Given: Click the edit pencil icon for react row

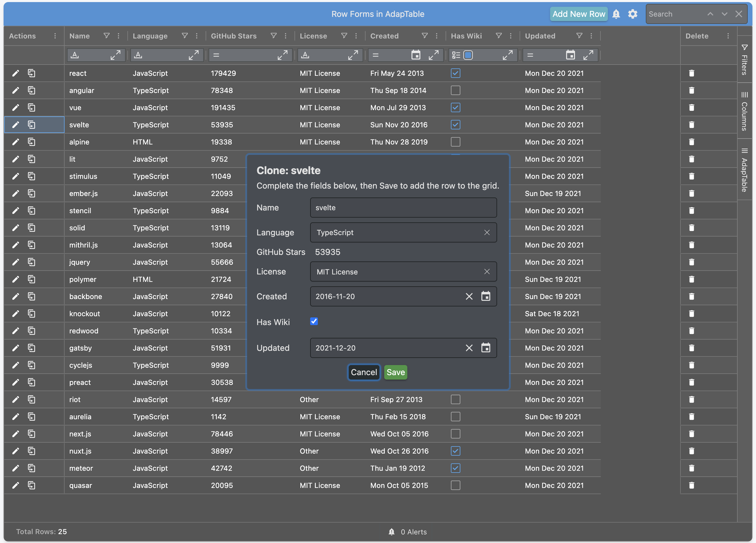Looking at the screenshot, I should click(15, 73).
